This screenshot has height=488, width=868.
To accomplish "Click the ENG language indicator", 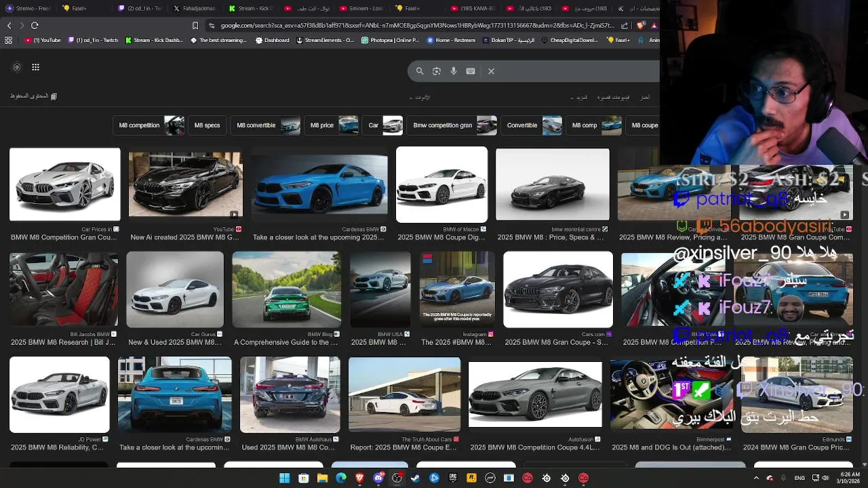I will pyautogui.click(x=800, y=478).
